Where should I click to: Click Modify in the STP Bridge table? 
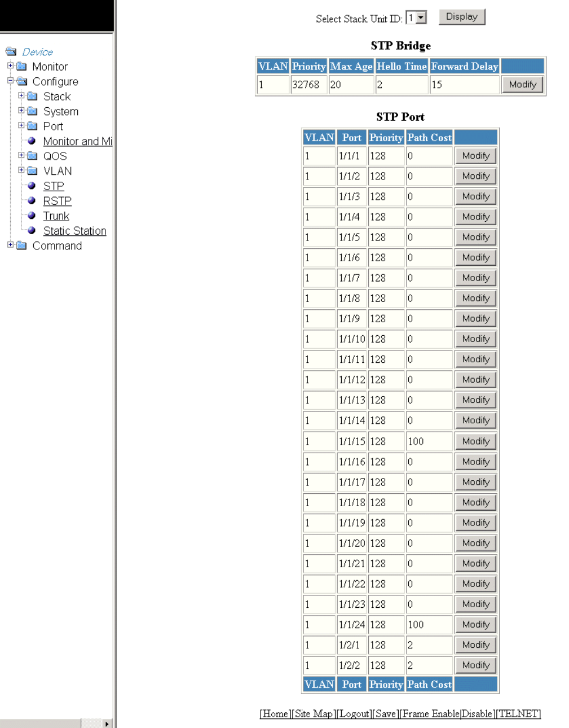pyautogui.click(x=523, y=85)
